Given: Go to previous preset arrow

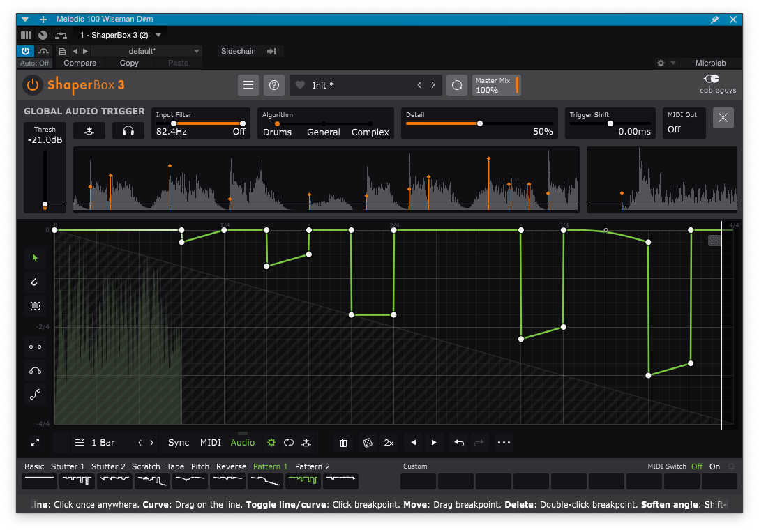Looking at the screenshot, I should click(x=419, y=85).
